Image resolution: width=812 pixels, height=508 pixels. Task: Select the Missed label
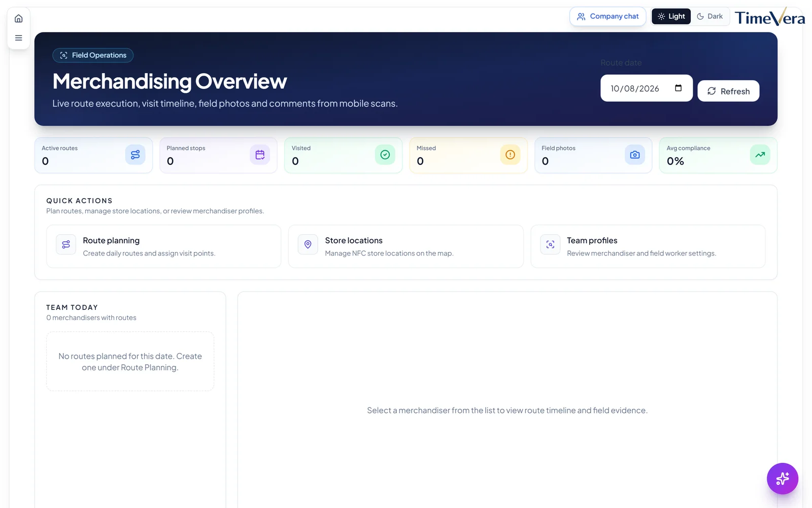[426, 148]
